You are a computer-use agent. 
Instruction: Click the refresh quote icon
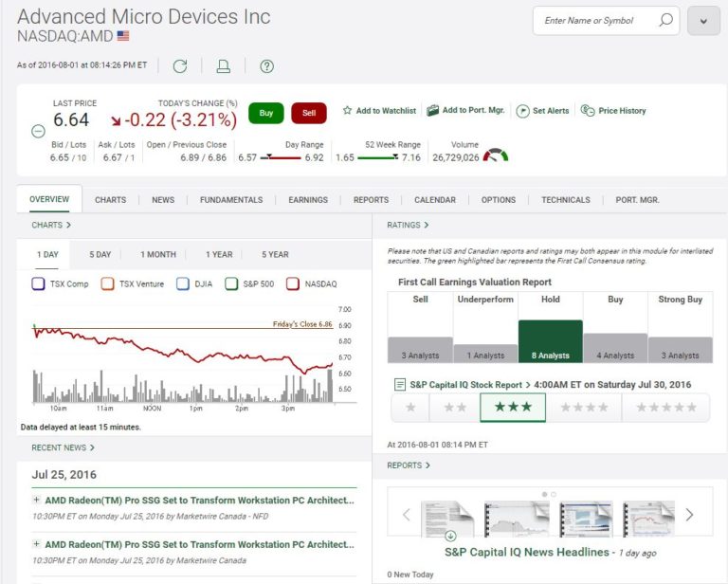coord(180,65)
